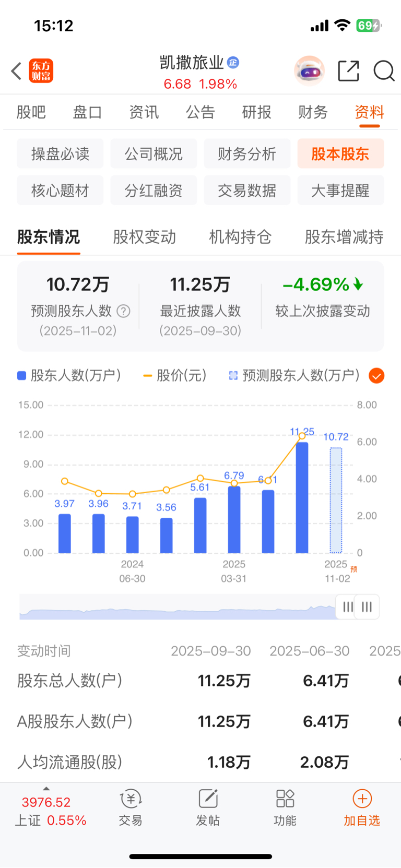401x868 pixels.
Task: Tap A股股东人数(户) row label
Action: click(75, 721)
